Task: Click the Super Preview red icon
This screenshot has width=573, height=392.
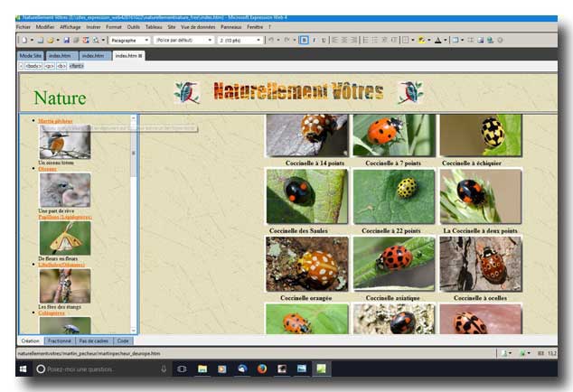Action: point(86,40)
